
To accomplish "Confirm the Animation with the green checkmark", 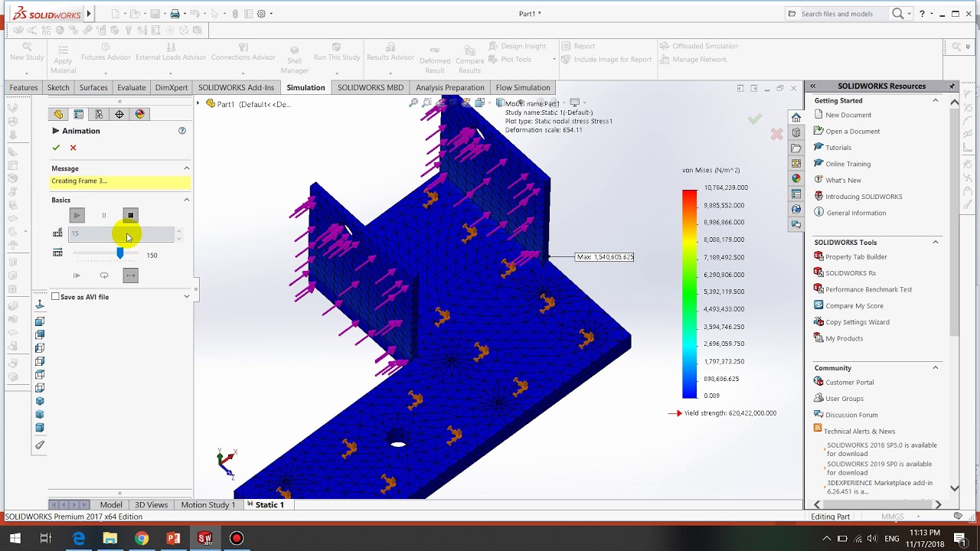I will tap(56, 148).
